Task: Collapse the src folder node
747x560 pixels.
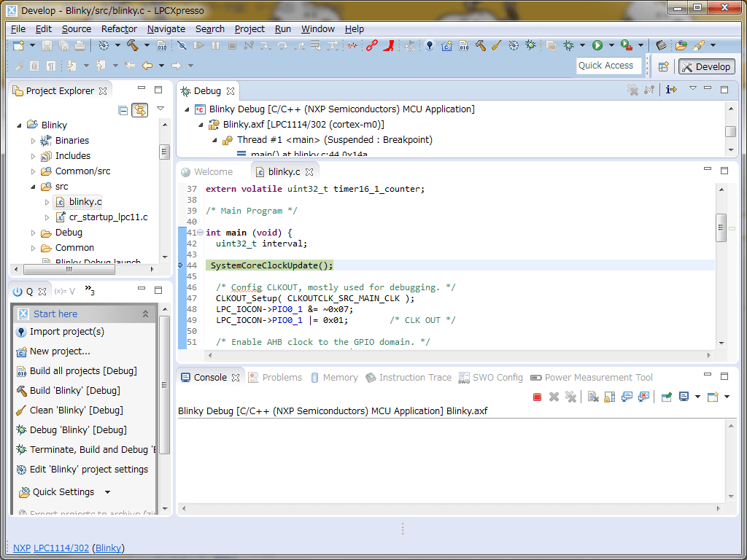Action: 33,187
